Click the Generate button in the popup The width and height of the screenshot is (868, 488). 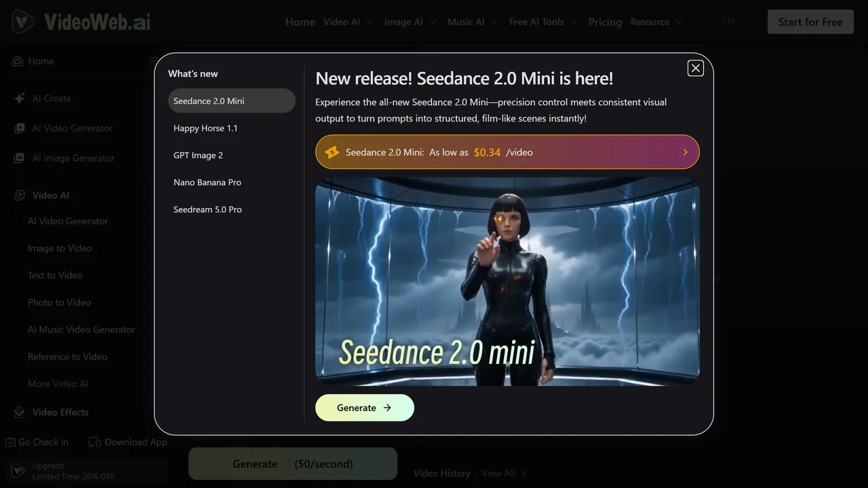pos(365,407)
